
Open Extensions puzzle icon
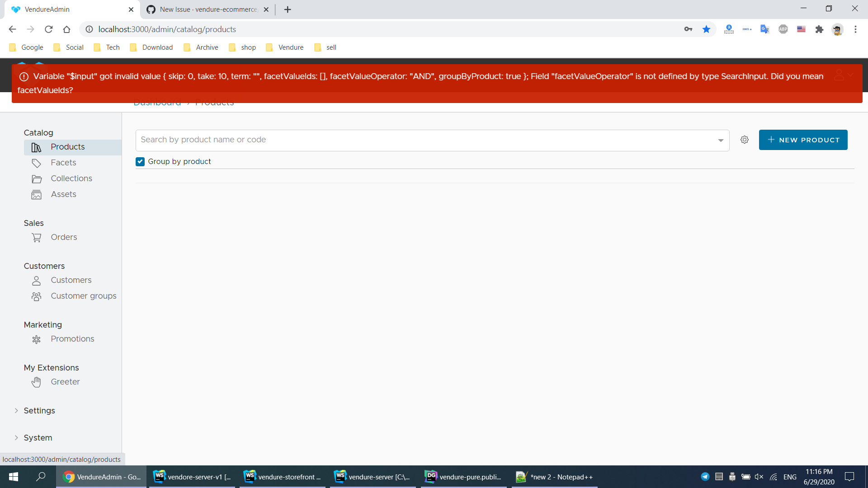tap(819, 29)
